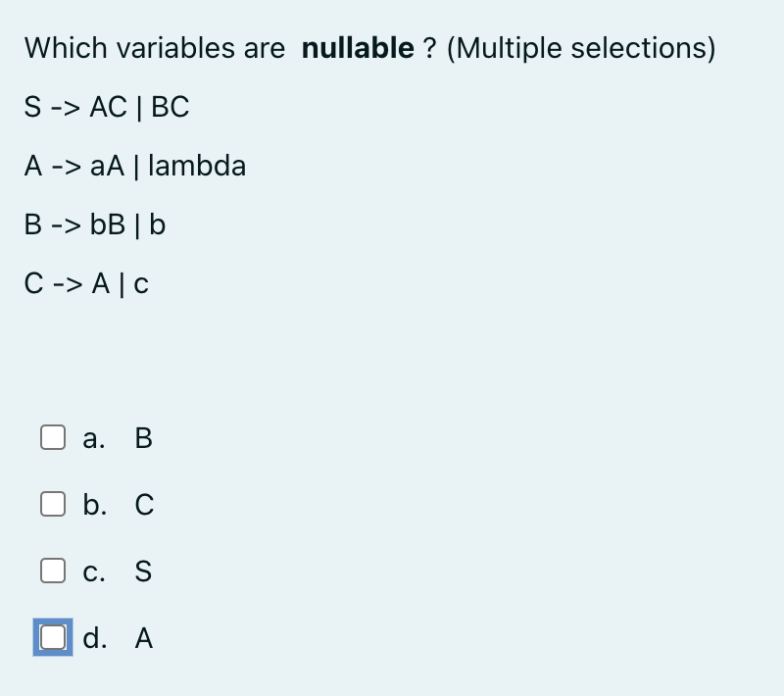Image resolution: width=784 pixels, height=696 pixels.
Task: Enable the checkbox for option c
Action: pos(53,571)
